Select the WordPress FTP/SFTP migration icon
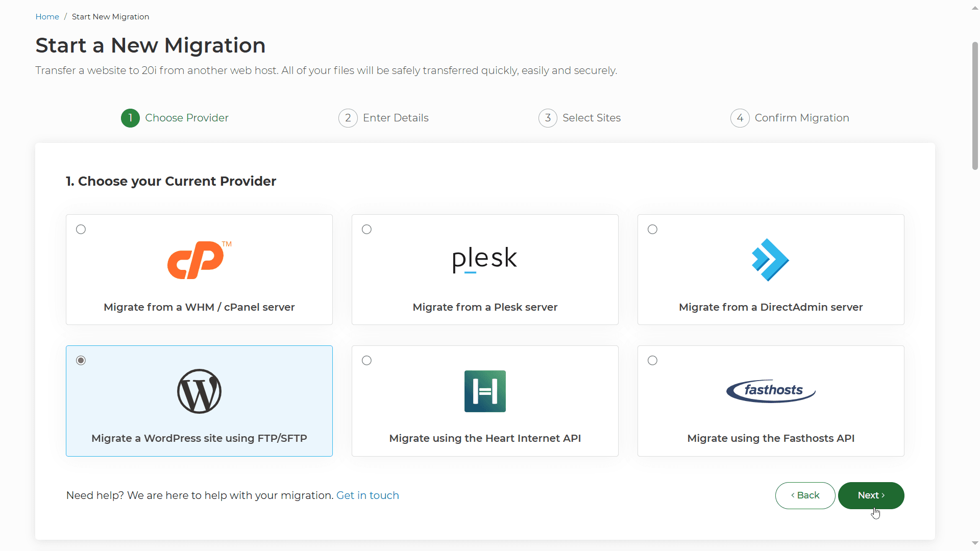This screenshot has height=551, width=980. coord(199,391)
